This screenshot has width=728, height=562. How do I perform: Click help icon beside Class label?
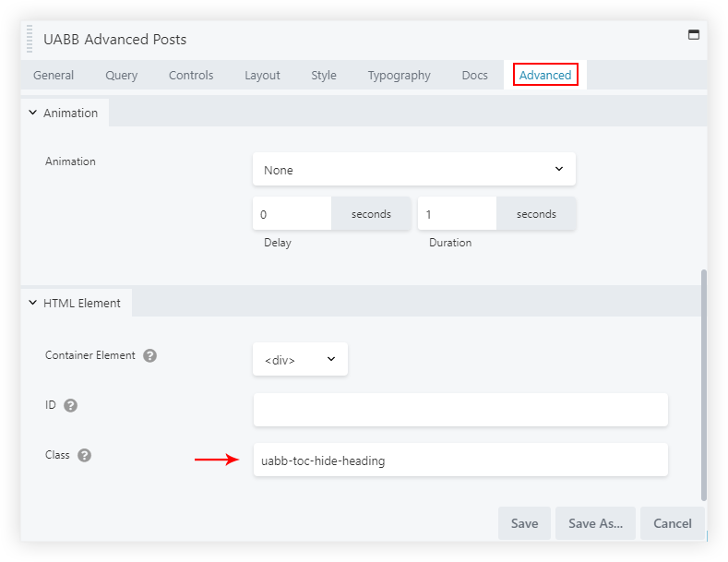tap(84, 455)
